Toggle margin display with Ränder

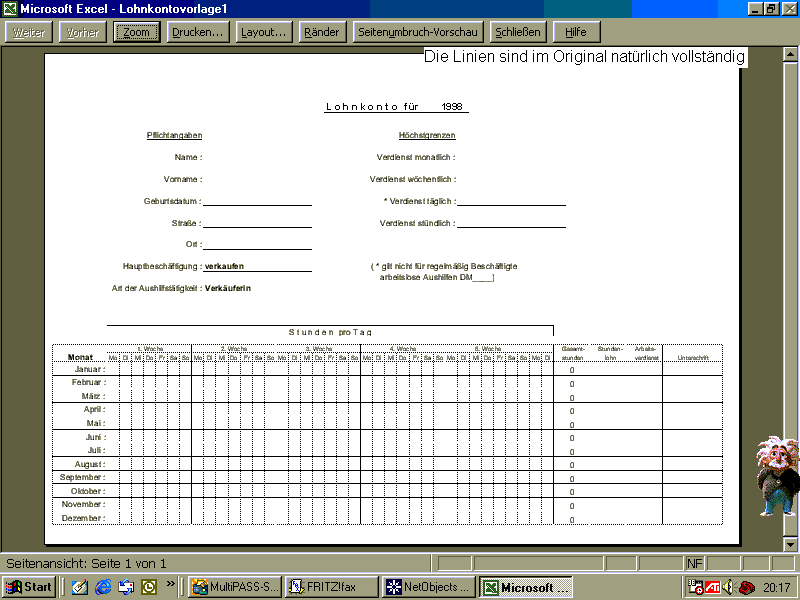point(321,32)
